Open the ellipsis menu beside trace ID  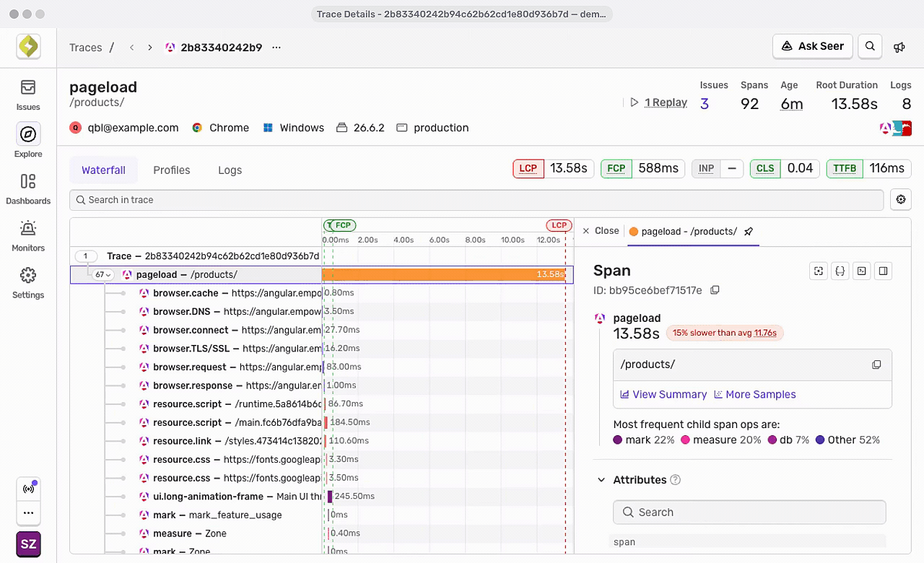276,48
